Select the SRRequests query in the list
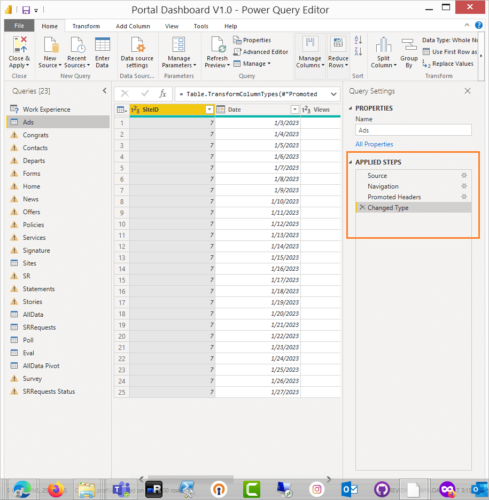The width and height of the screenshot is (489, 500). (39, 327)
